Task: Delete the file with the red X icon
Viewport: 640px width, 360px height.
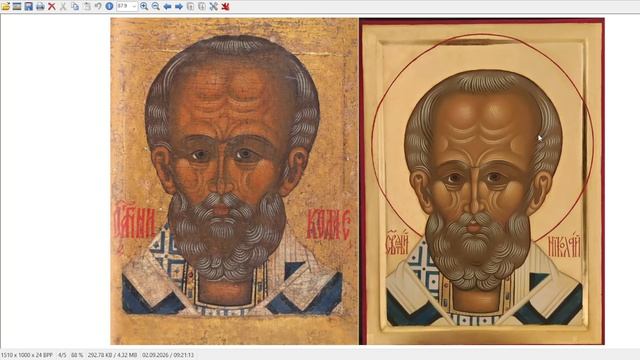Action: tap(51, 6)
